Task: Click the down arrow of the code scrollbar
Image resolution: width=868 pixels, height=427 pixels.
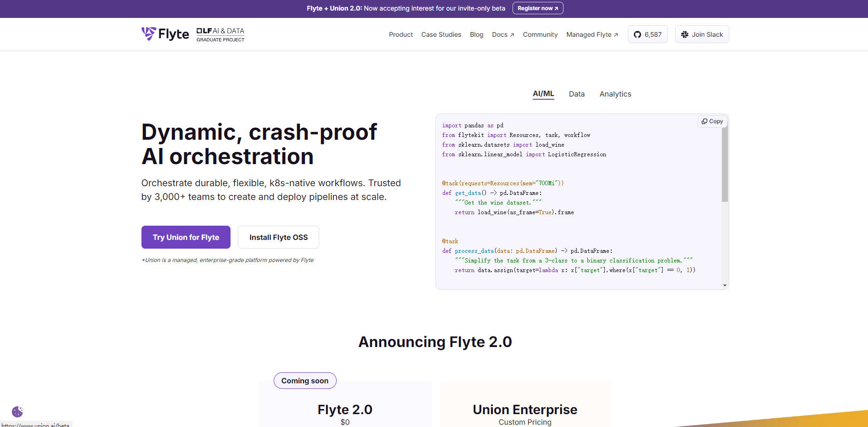Action: [x=725, y=285]
